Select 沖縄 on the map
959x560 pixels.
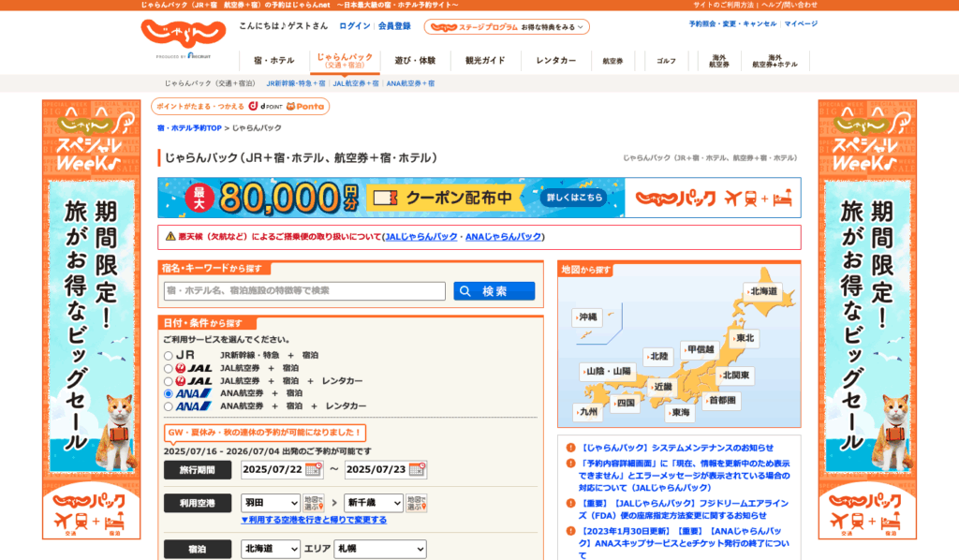(x=586, y=317)
